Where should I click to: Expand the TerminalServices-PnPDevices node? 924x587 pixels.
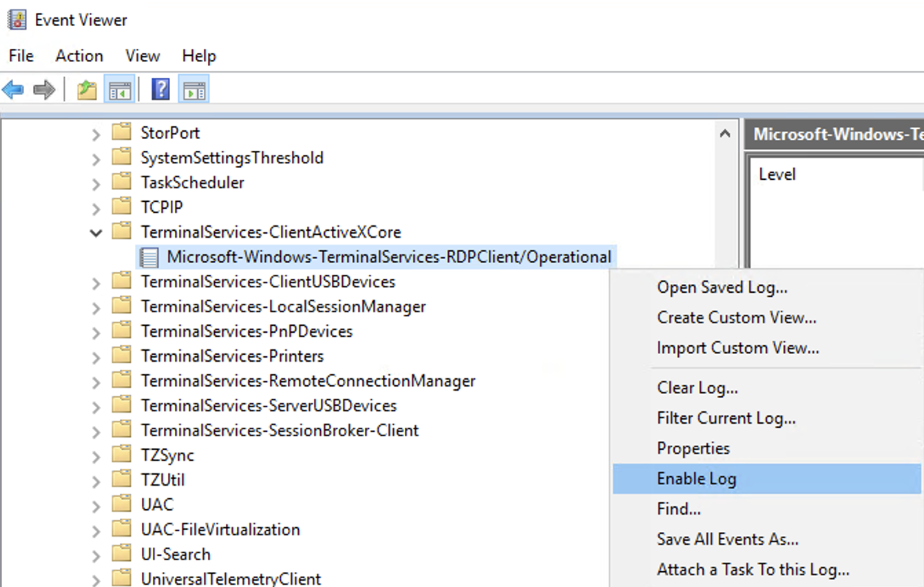click(96, 332)
